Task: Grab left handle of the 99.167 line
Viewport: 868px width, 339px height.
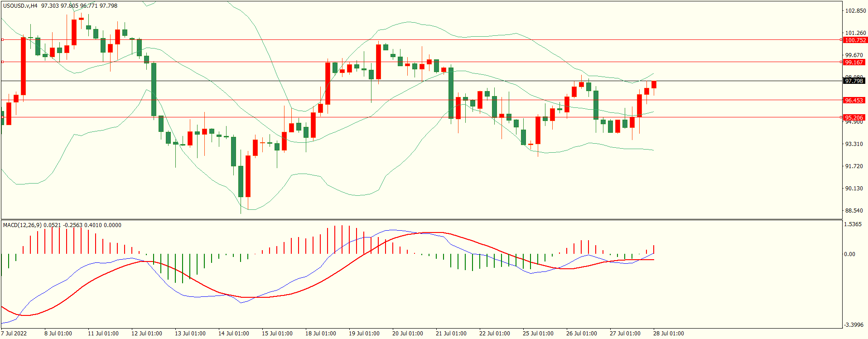Action: (3, 62)
